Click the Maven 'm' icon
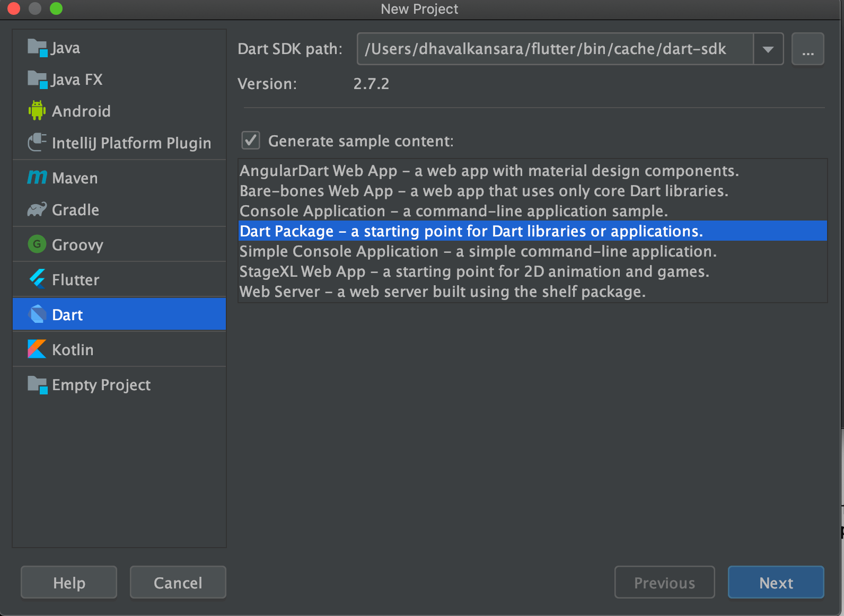 [37, 178]
